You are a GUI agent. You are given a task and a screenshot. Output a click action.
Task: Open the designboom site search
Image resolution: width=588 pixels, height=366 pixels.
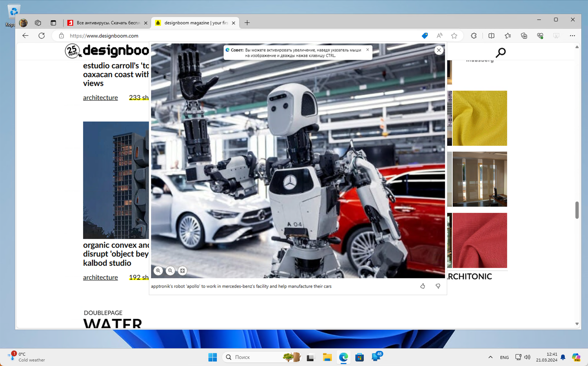(501, 53)
